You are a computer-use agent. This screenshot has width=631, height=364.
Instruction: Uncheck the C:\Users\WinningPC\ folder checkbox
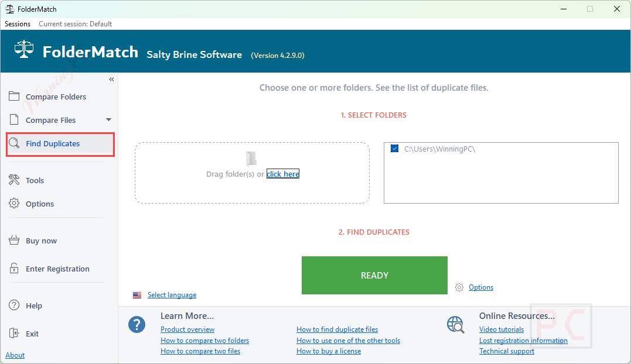pos(395,149)
